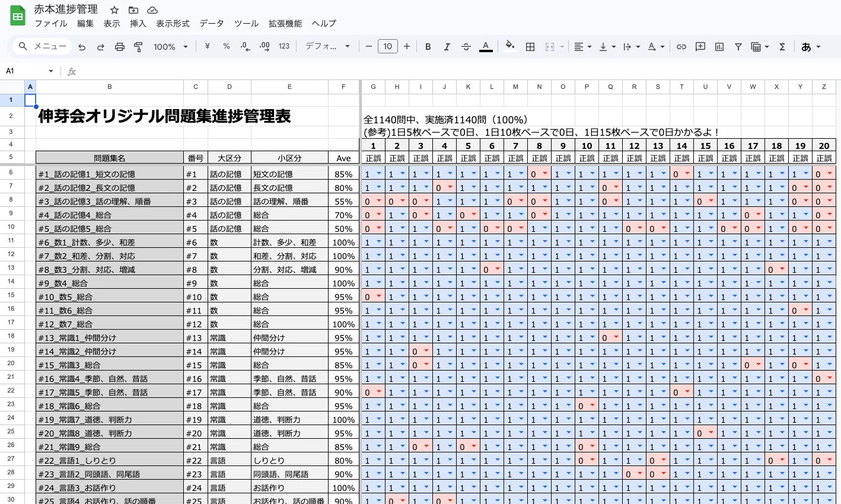841x504 pixels.
Task: Click the undo arrow
Action: 82,47
